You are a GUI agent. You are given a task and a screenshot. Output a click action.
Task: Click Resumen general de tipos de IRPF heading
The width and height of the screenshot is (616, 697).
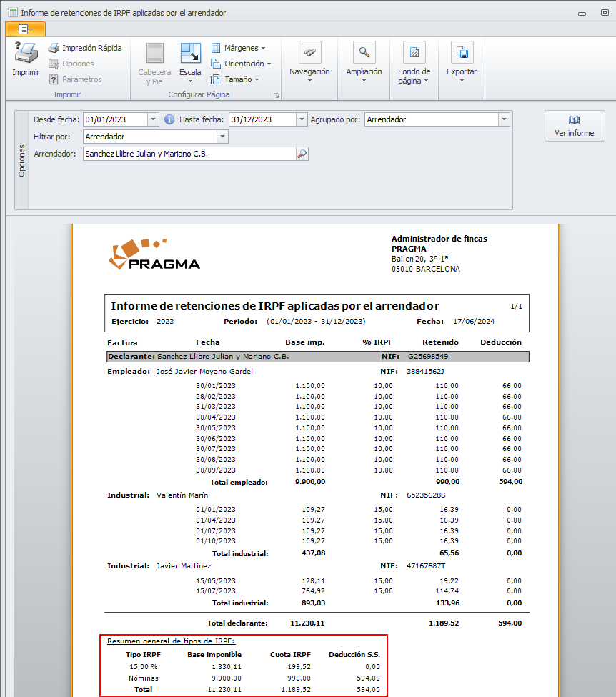click(171, 641)
